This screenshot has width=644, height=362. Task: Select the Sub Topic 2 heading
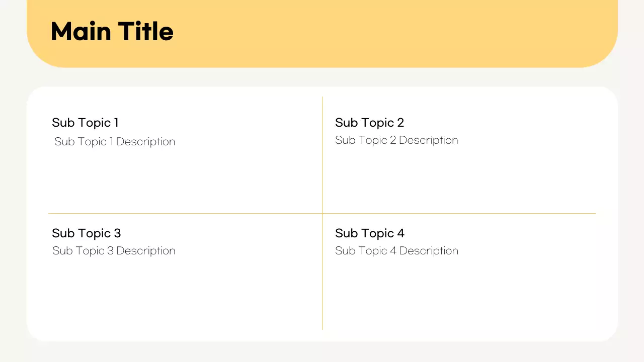point(369,123)
